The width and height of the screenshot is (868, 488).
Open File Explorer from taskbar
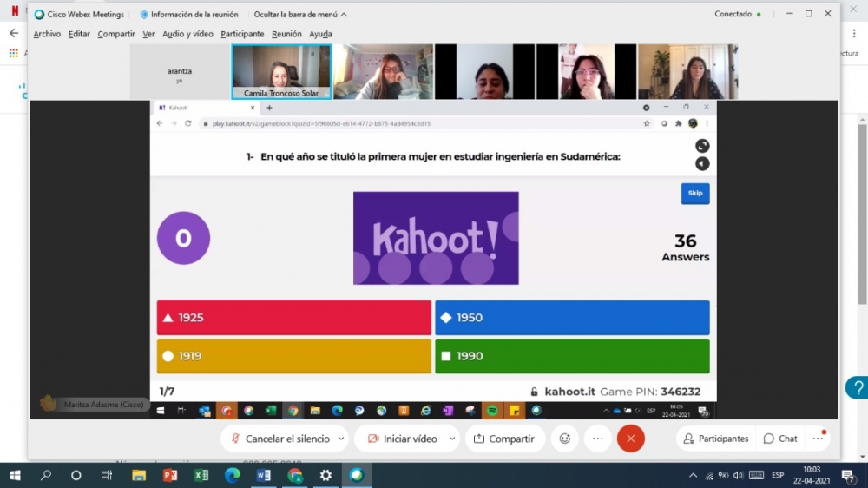(x=138, y=475)
